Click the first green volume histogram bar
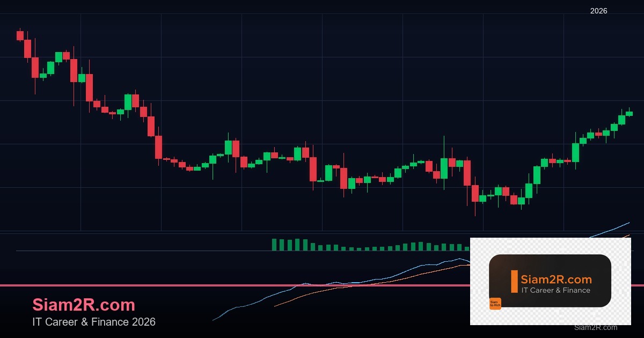 274,245
